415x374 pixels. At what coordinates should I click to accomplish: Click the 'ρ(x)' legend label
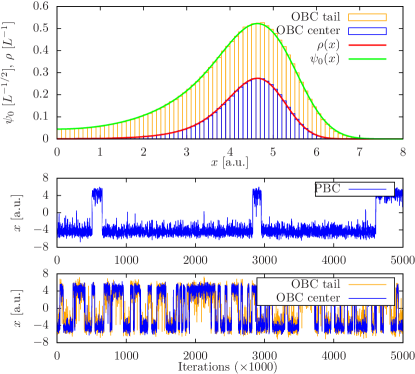[x=328, y=45]
